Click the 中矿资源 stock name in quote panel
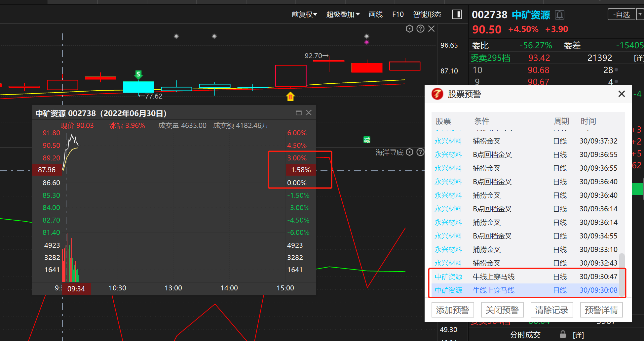Screen dimensions: 644x341 pyautogui.click(x=531, y=15)
